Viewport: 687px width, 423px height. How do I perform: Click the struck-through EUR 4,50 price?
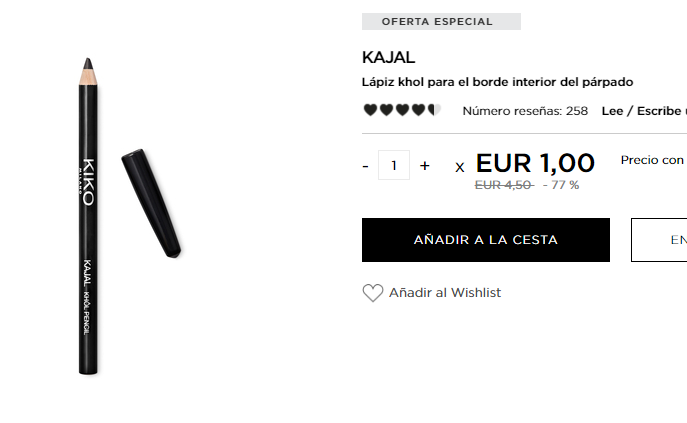[504, 185]
